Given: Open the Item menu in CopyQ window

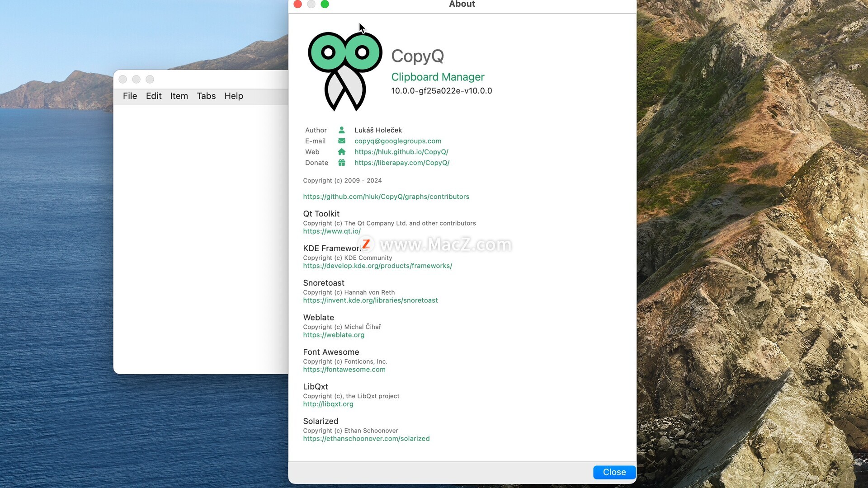Looking at the screenshot, I should 179,96.
